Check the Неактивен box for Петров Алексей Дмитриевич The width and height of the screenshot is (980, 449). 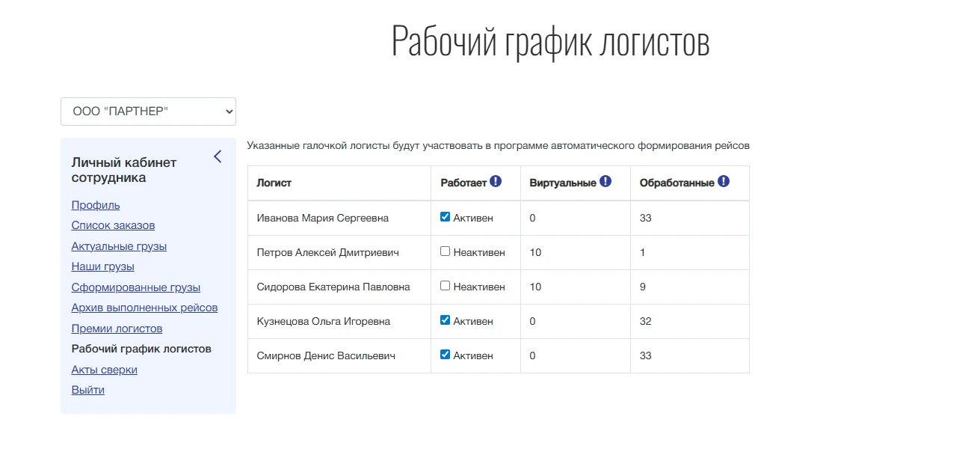446,251
